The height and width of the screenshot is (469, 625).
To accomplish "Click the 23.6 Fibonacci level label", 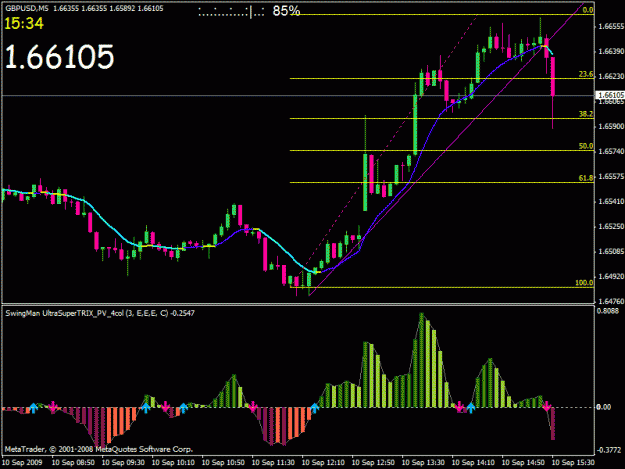I will 586,74.
